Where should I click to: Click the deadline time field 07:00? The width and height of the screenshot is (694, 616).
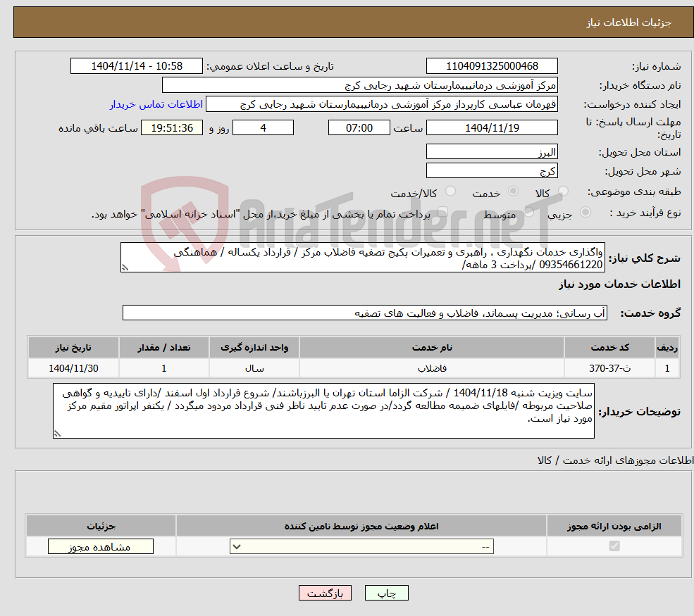359,128
